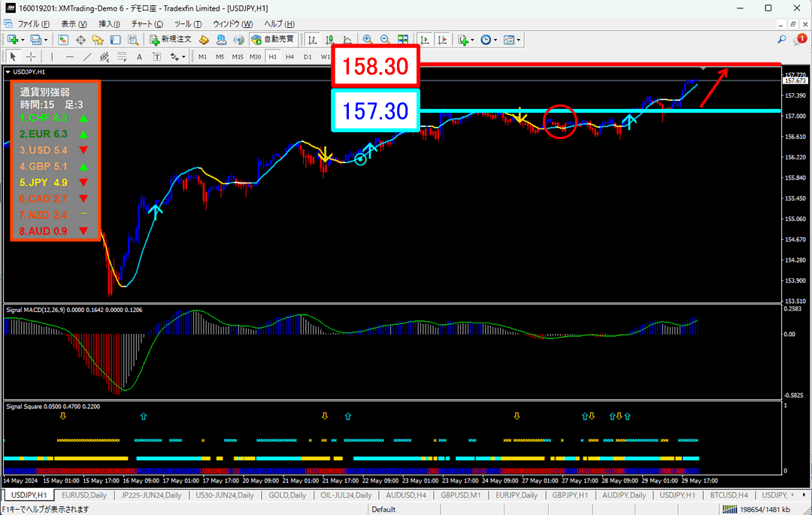Image resolution: width=812 pixels, height=515 pixels.
Task: Zoom out the chart
Action: point(385,39)
